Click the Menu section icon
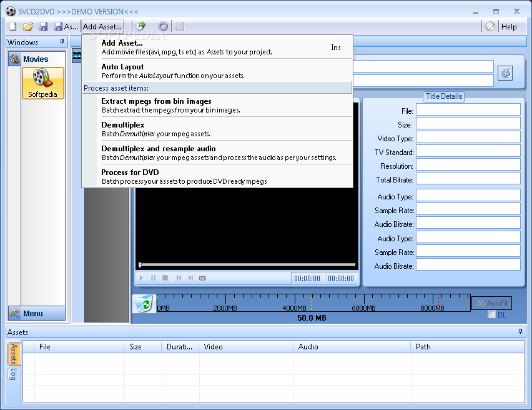The width and height of the screenshot is (532, 410). click(x=14, y=313)
